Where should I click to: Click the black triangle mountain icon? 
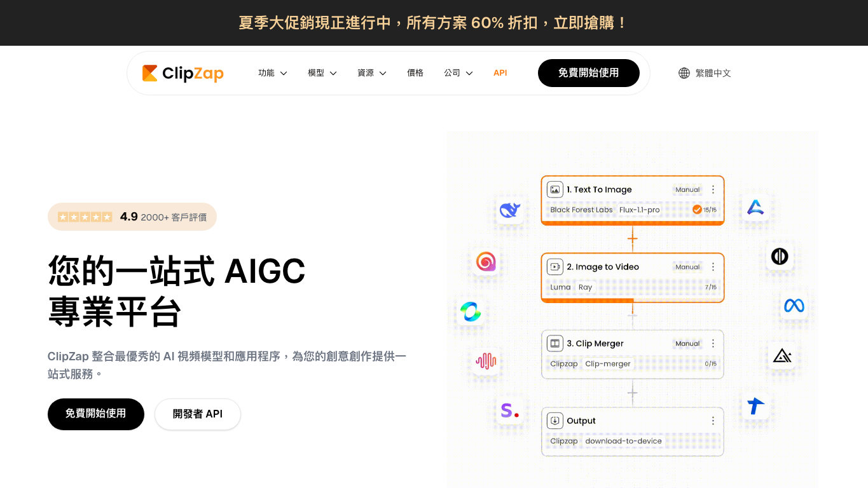[782, 356]
